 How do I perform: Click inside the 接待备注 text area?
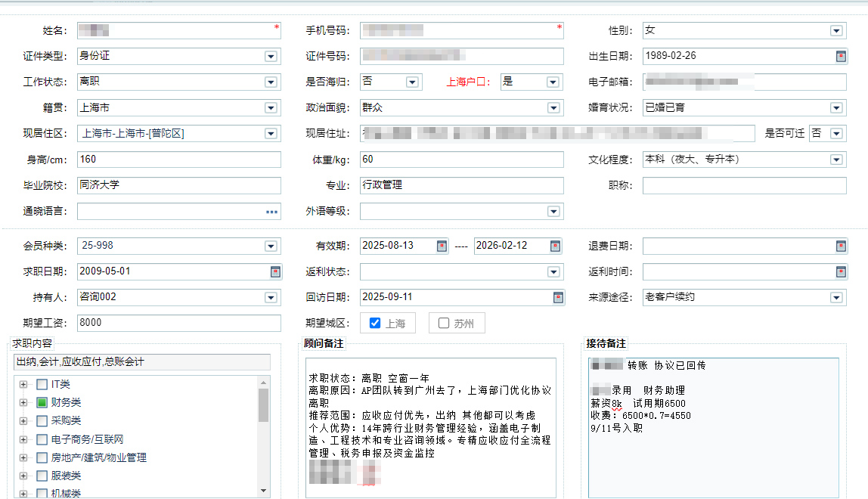pos(714,428)
